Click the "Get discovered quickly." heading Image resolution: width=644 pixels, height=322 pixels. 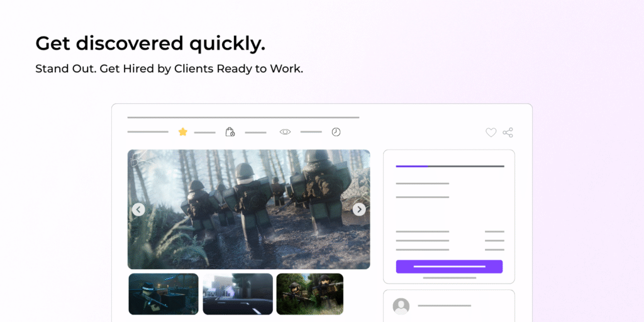click(150, 44)
